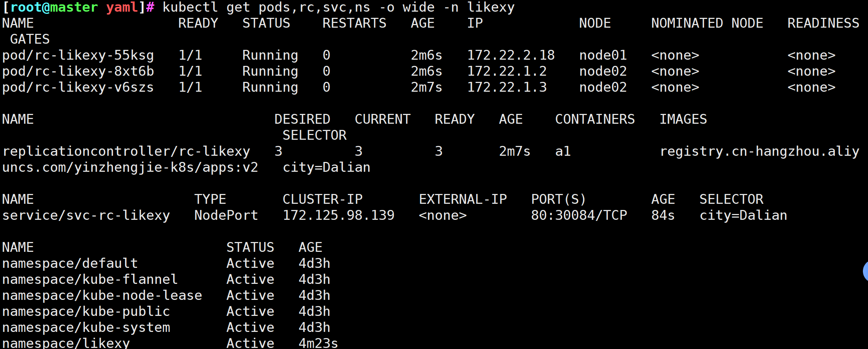Click the IP address 172.22.2.18
Viewport: 868px width, 349px height.
click(511, 55)
